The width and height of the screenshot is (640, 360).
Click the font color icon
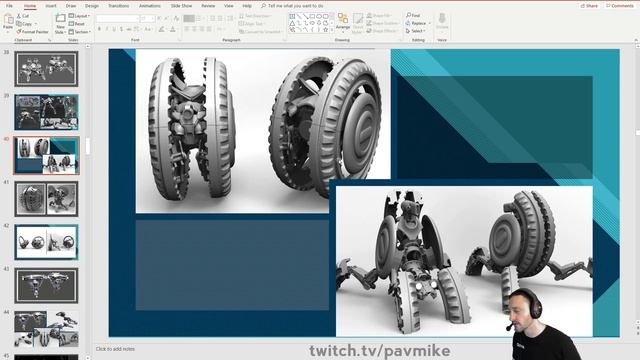tap(173, 29)
